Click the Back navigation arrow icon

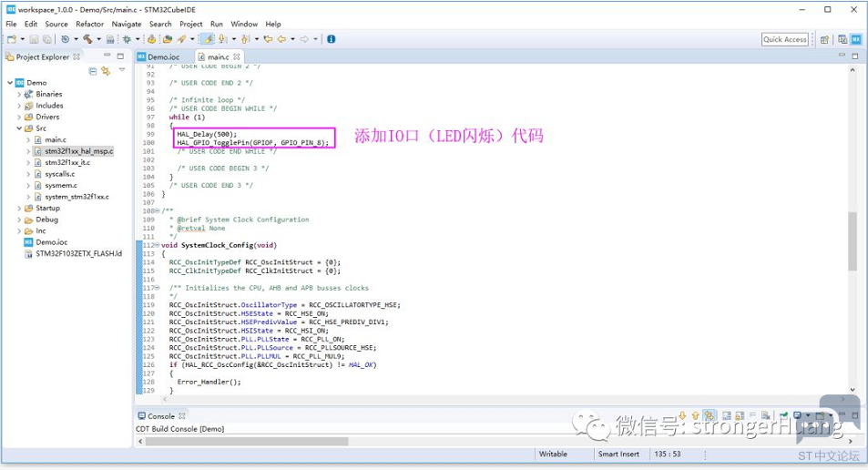(281, 39)
